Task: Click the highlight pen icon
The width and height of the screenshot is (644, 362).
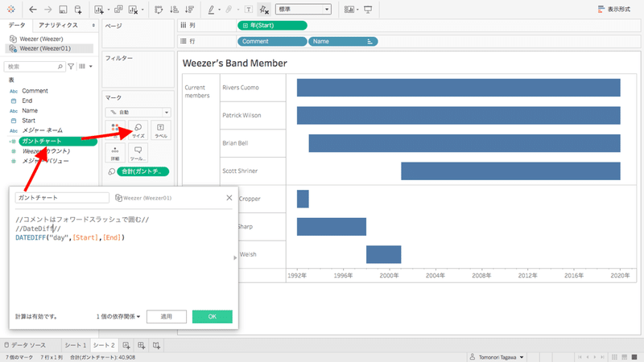Action: pos(211,9)
